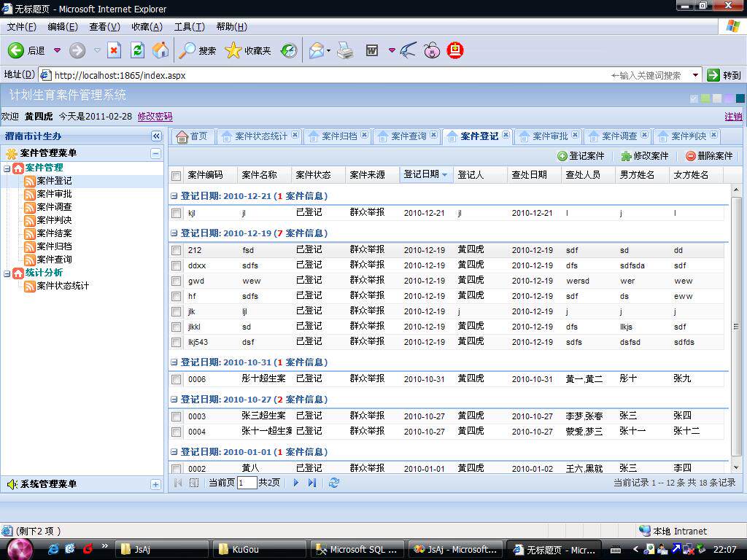The height and width of the screenshot is (560, 747).
Task: Open the IE Search magnifier
Action: click(x=187, y=50)
